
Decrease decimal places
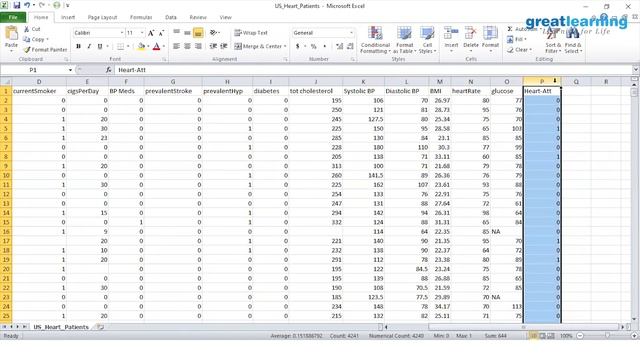coord(350,46)
